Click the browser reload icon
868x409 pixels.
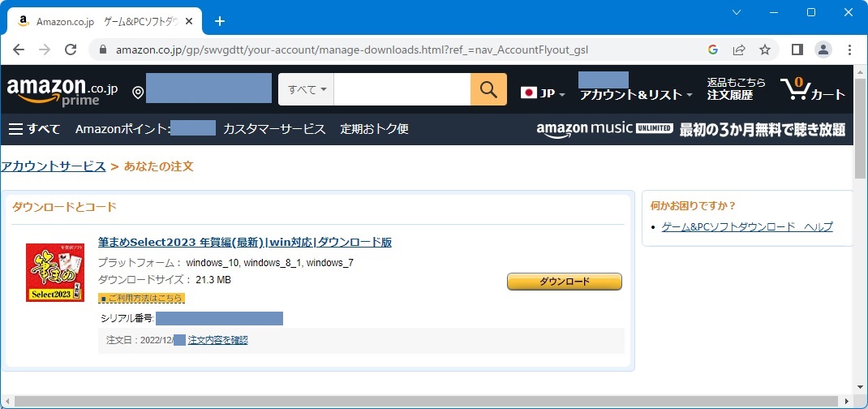pos(71,50)
